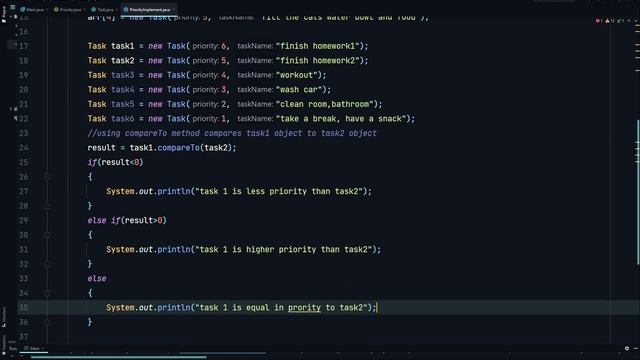Click the fold end marker at line 36
Image resolution: width=640 pixels, height=360 pixels.
[47, 322]
